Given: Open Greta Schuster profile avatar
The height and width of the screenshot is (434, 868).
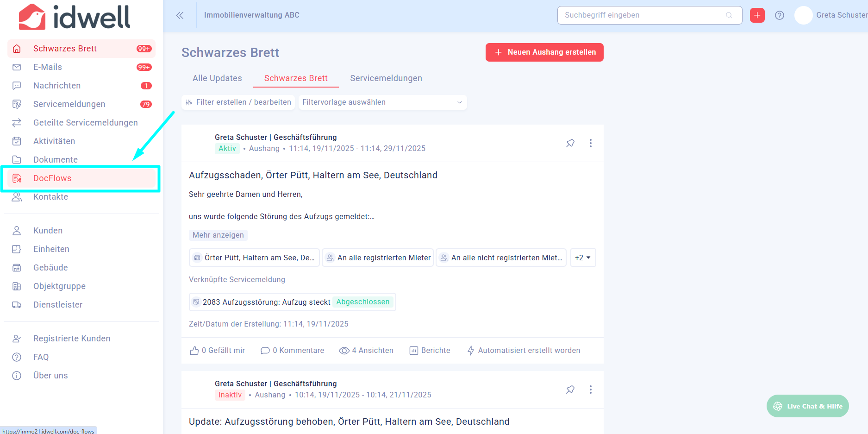Looking at the screenshot, I should click(x=804, y=15).
